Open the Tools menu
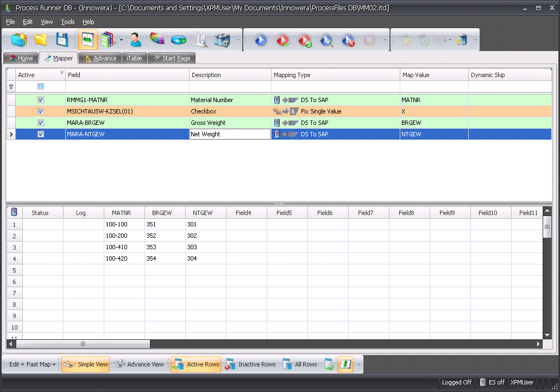Image resolution: width=560 pixels, height=392 pixels. point(68,22)
